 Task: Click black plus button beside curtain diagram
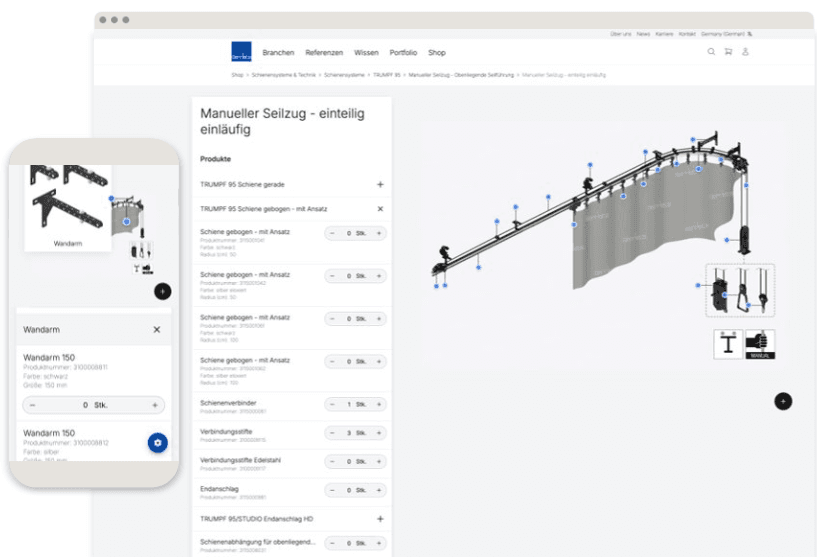coord(783,401)
